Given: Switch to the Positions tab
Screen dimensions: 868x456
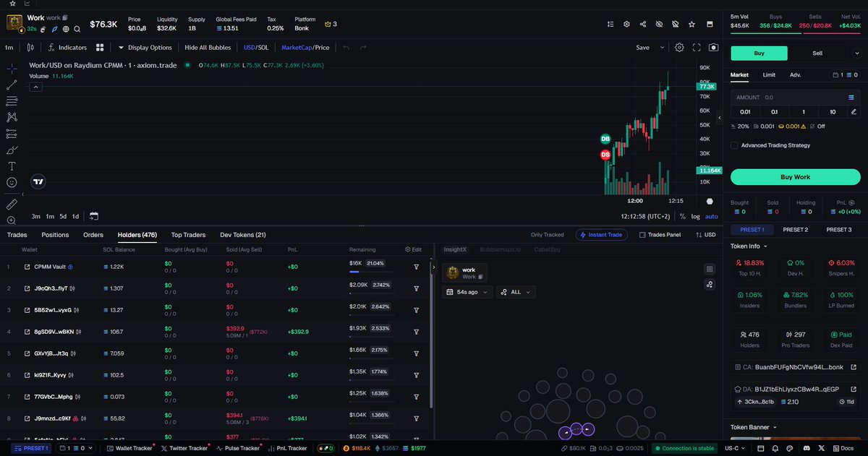Looking at the screenshot, I should [x=55, y=235].
